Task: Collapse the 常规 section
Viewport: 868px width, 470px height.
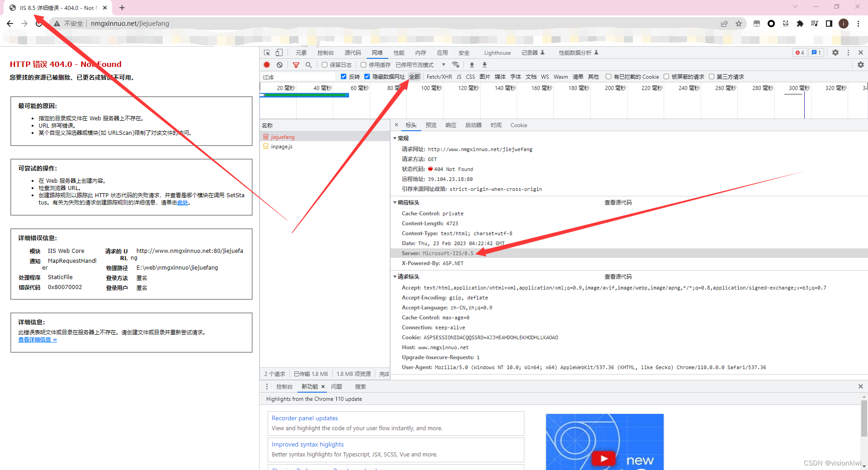Action: [x=395, y=138]
